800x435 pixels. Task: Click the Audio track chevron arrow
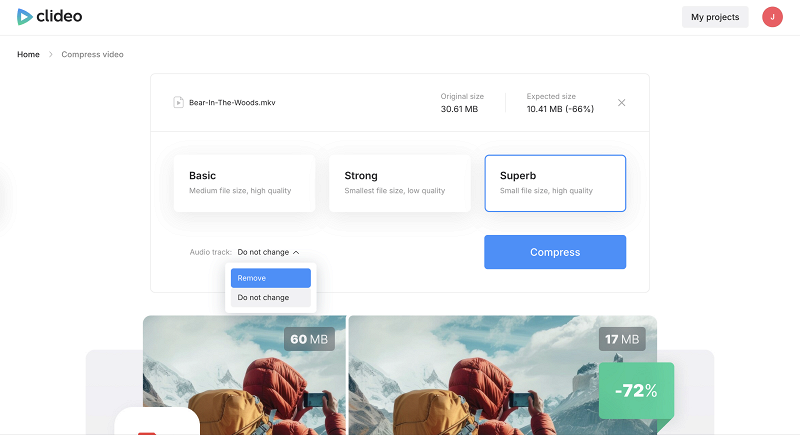pos(296,252)
